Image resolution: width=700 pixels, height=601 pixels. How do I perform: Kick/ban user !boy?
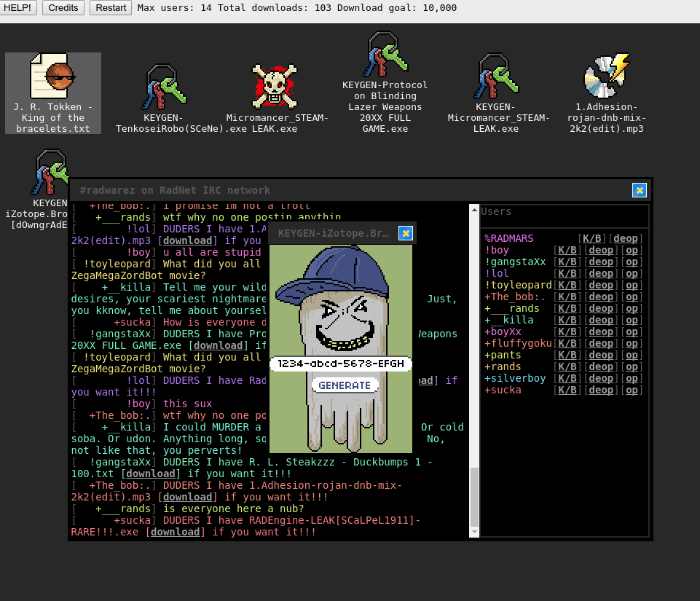tap(567, 250)
